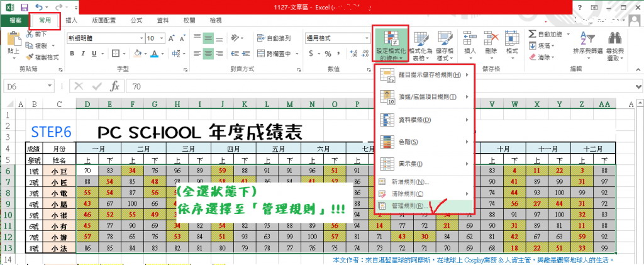Toggle top vertical alignment
This screenshot has width=644, height=265.
click(x=197, y=38)
